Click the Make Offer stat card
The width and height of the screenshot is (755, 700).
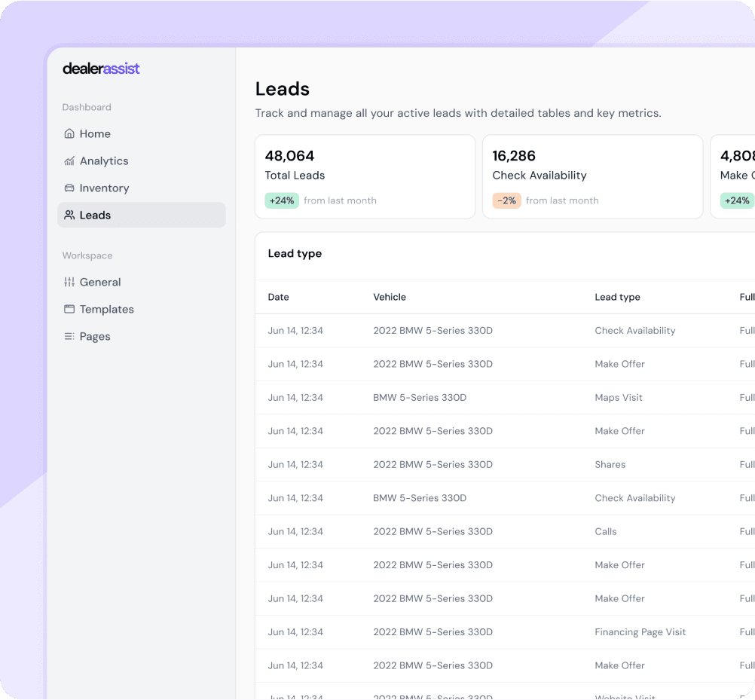[x=735, y=176]
